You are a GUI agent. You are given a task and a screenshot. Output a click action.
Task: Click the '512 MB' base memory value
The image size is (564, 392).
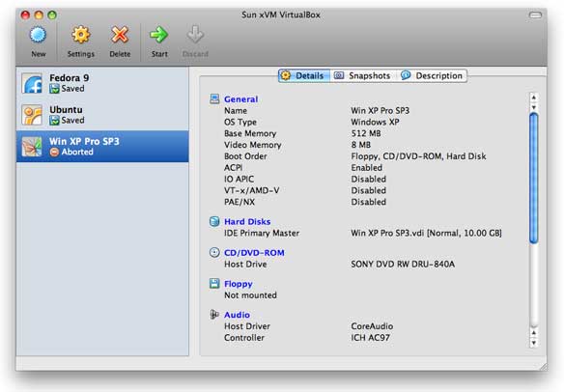[366, 133]
